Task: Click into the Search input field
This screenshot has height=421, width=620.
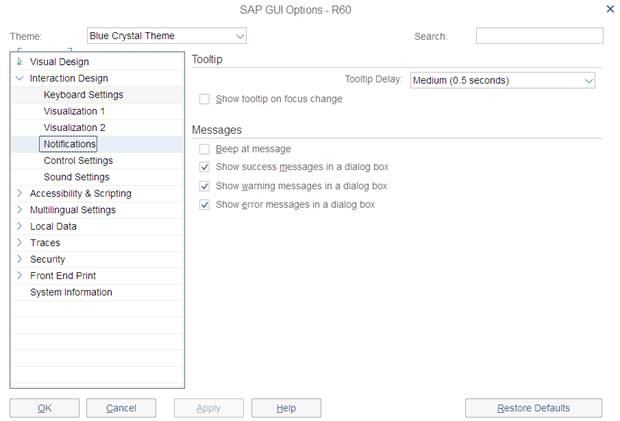Action: [539, 36]
